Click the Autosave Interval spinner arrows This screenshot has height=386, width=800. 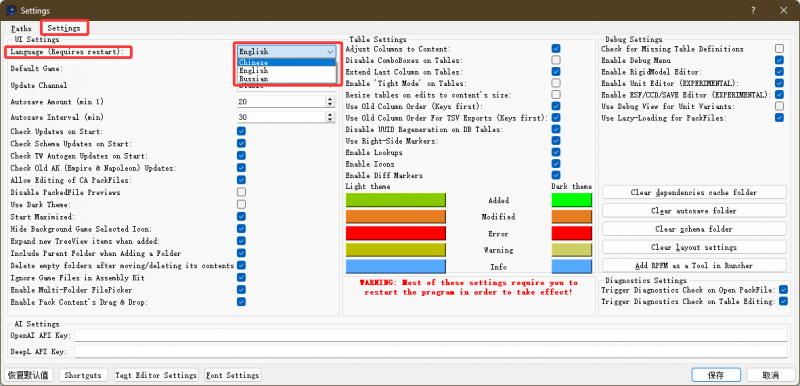coord(331,117)
